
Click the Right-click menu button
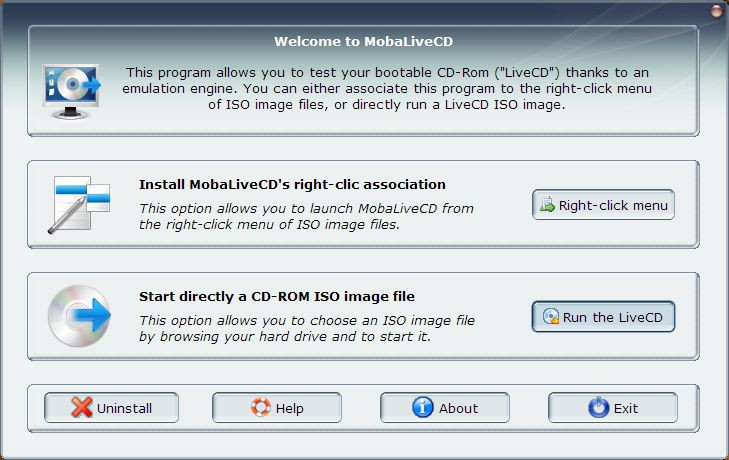click(603, 205)
